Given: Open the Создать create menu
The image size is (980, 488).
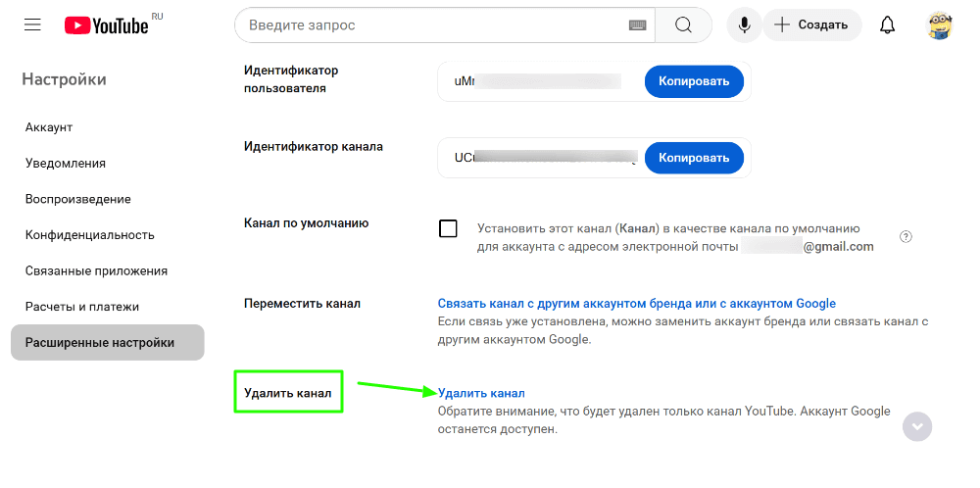Looking at the screenshot, I should 811,25.
